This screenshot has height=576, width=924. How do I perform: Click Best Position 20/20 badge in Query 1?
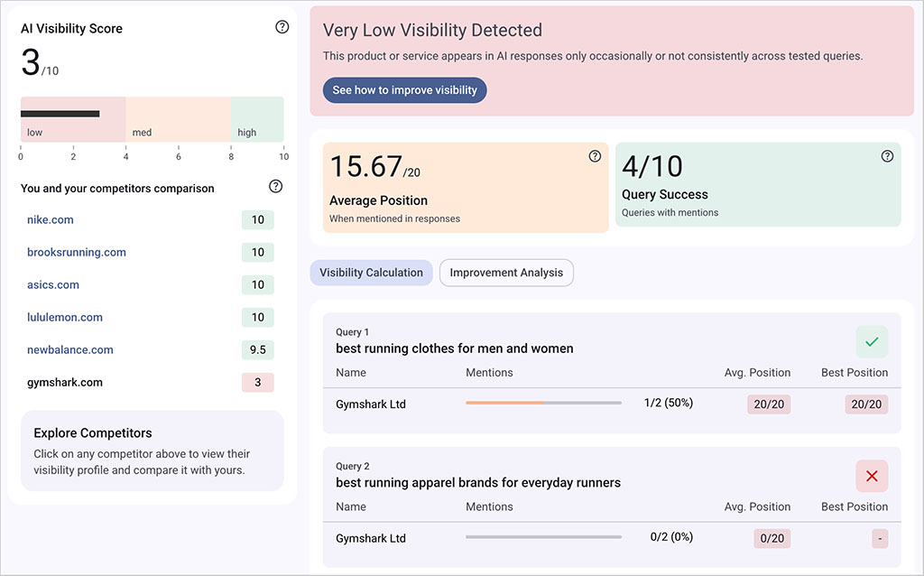(866, 404)
